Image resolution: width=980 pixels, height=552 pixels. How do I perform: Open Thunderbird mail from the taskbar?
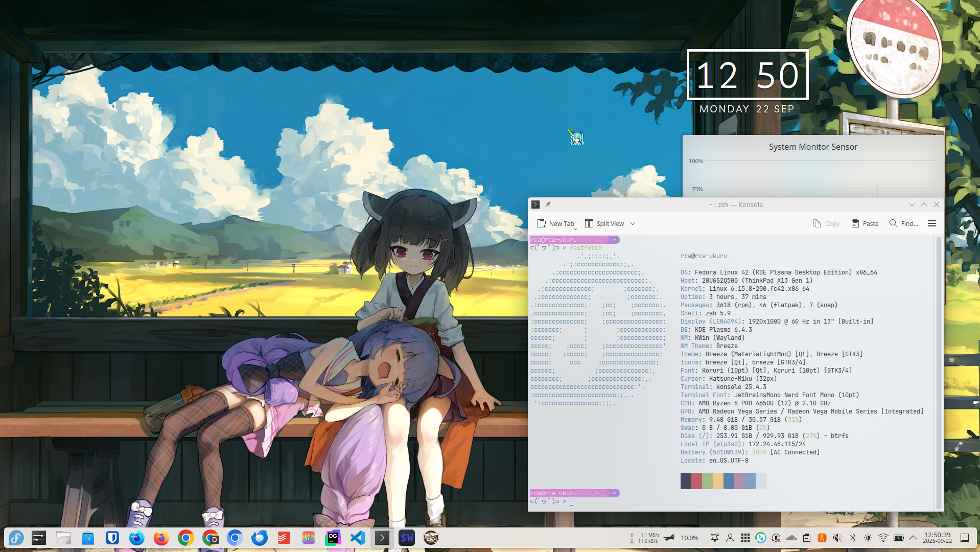pos(259,538)
